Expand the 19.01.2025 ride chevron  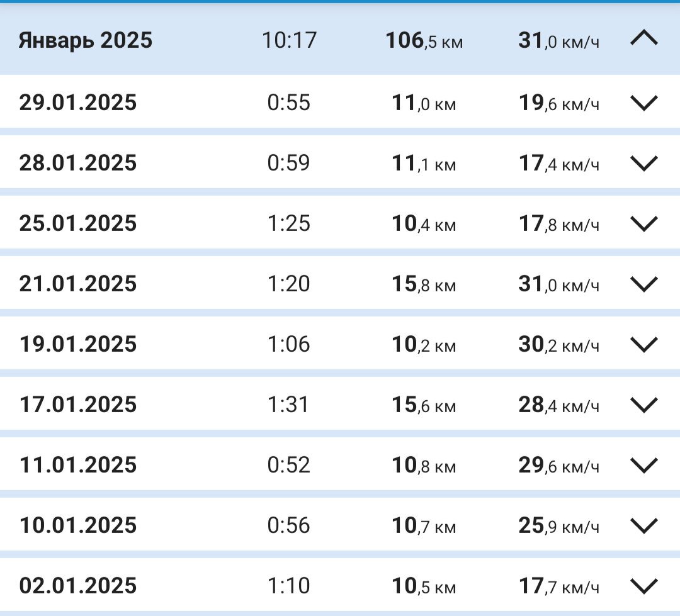point(644,344)
